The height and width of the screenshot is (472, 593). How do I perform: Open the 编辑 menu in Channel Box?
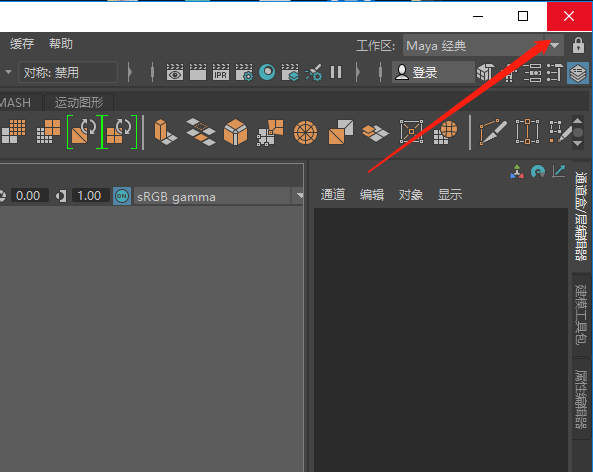point(372,194)
